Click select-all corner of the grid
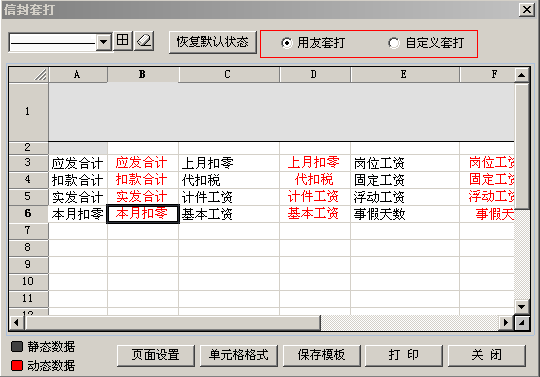Viewport: 540px width, 377px height. click(29, 75)
